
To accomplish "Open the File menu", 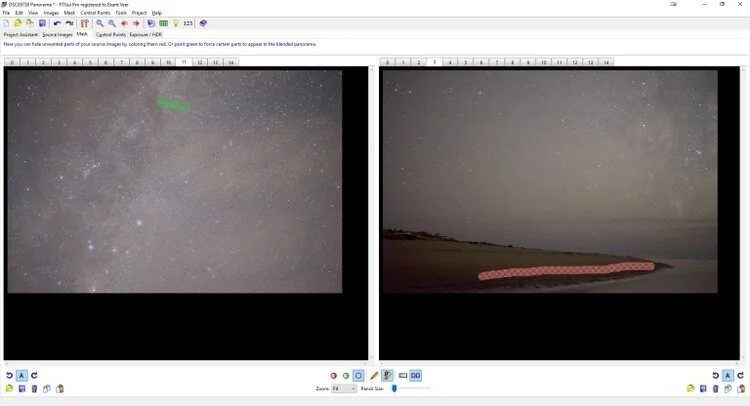I will click(6, 13).
